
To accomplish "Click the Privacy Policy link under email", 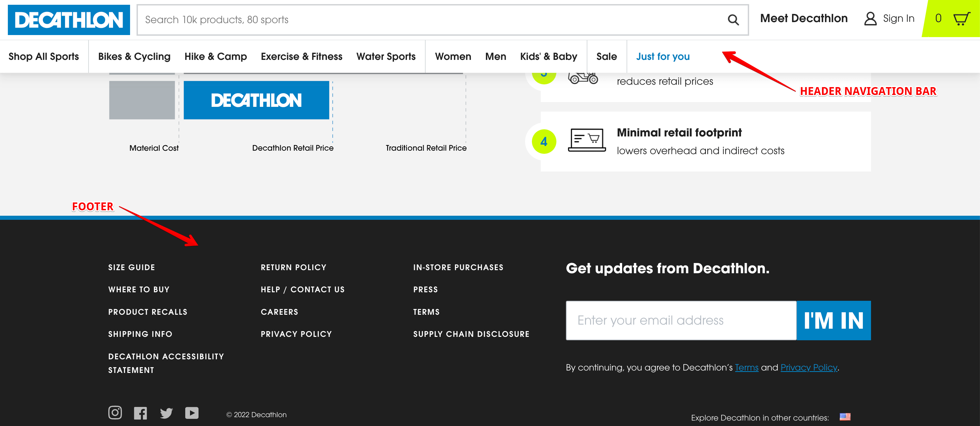I will (808, 367).
